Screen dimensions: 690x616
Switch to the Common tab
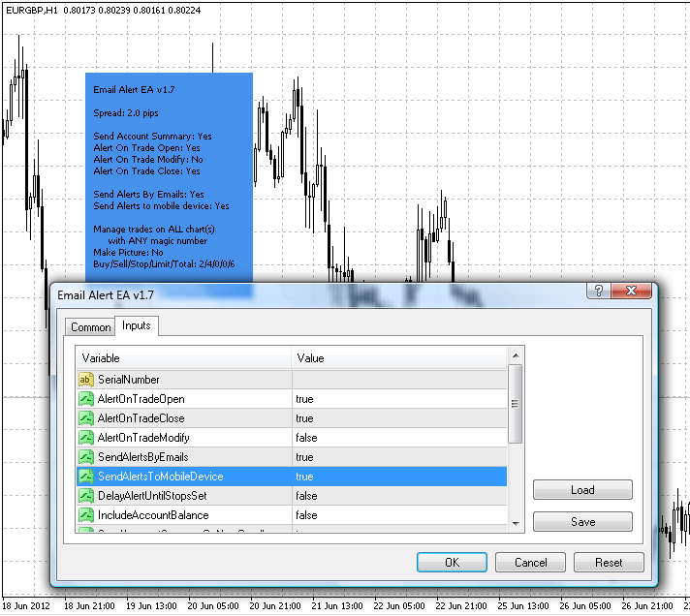91,327
